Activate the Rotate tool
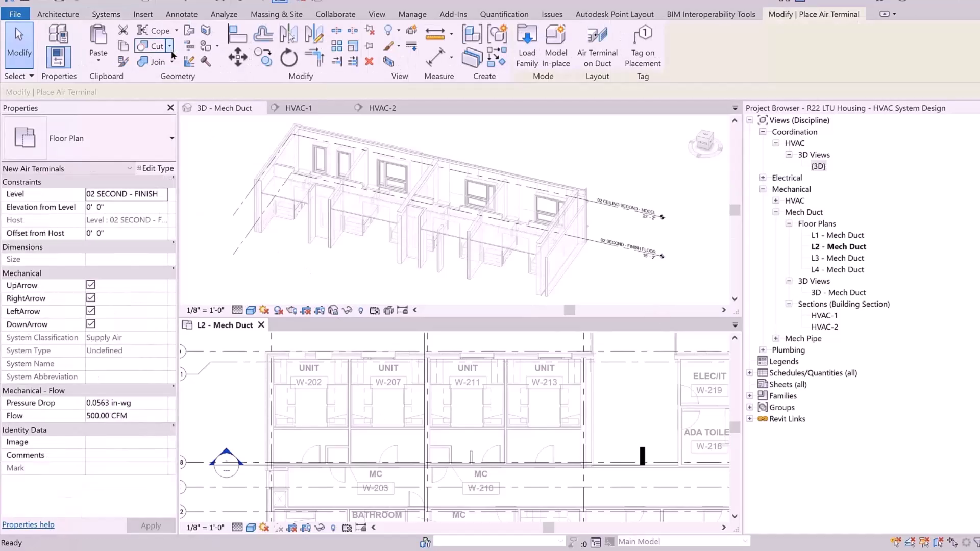 click(x=288, y=58)
